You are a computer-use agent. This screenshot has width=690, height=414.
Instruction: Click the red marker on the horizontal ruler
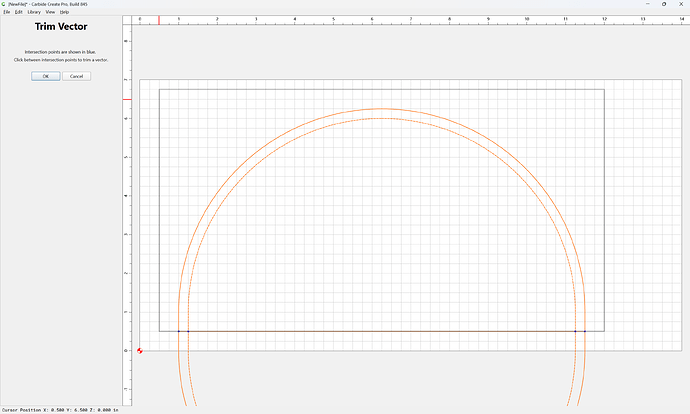tap(159, 20)
